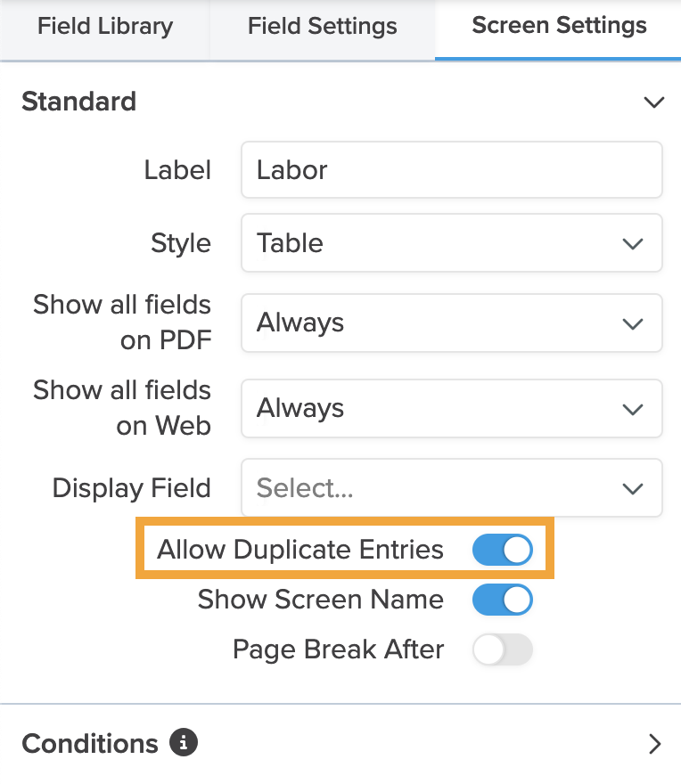681x784 pixels.
Task: Click the Label input field containing Labor
Action: click(x=452, y=170)
